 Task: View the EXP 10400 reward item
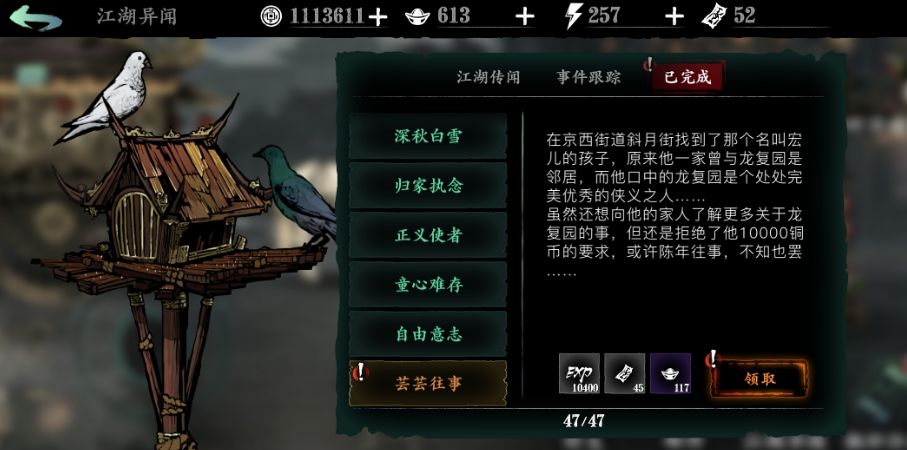tap(579, 374)
